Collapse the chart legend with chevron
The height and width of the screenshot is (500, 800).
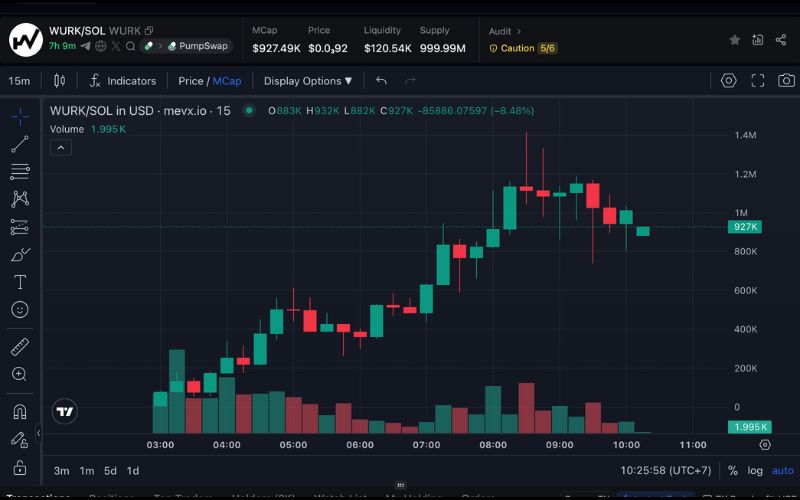60,147
